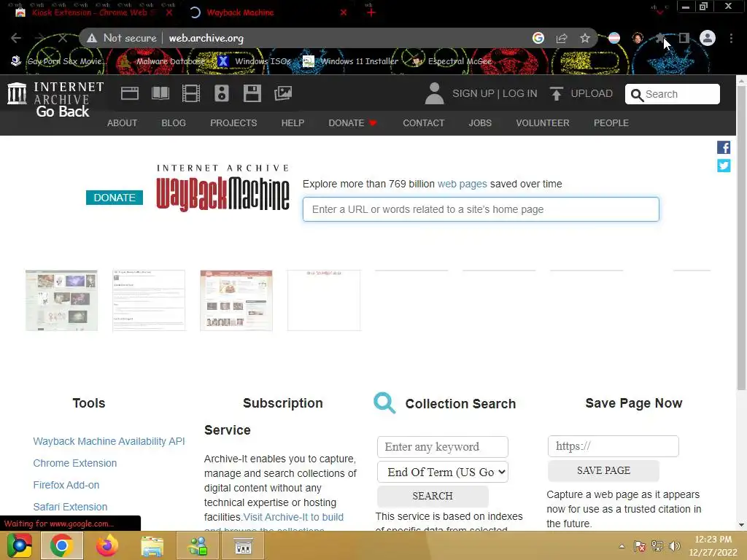747x560 pixels.
Task: Stop loading the page with X button
Action: coord(63,38)
